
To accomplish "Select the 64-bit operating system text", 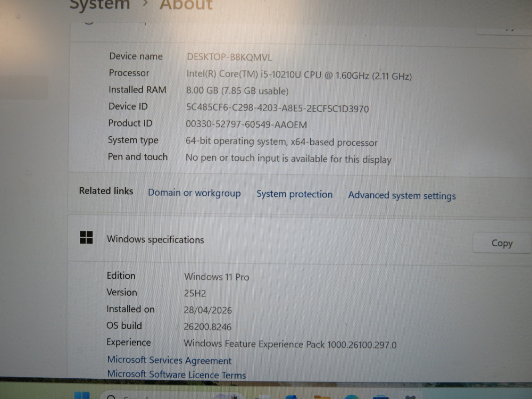I will [281, 142].
